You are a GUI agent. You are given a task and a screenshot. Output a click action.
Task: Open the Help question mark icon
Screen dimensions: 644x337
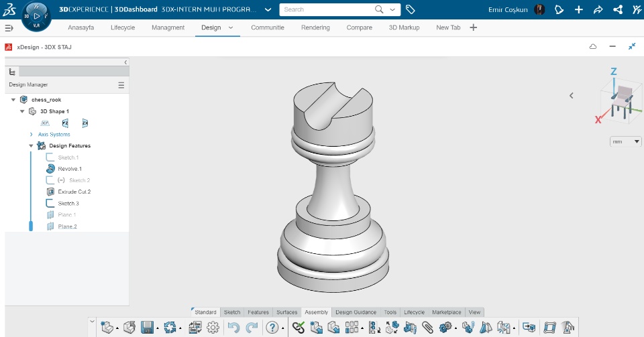tap(272, 327)
